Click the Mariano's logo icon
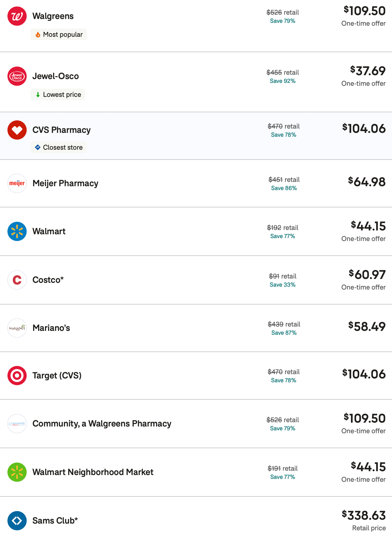Image resolution: width=392 pixels, height=544 pixels. 17,328
